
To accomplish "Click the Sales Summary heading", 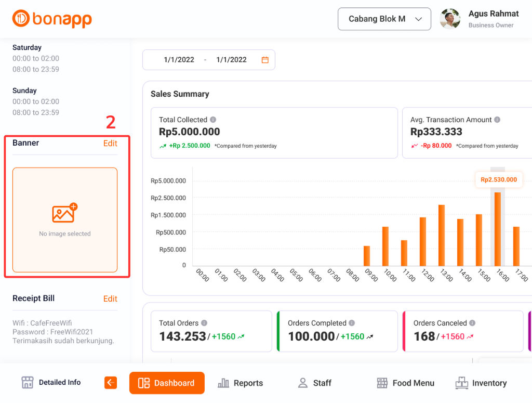I will click(180, 94).
